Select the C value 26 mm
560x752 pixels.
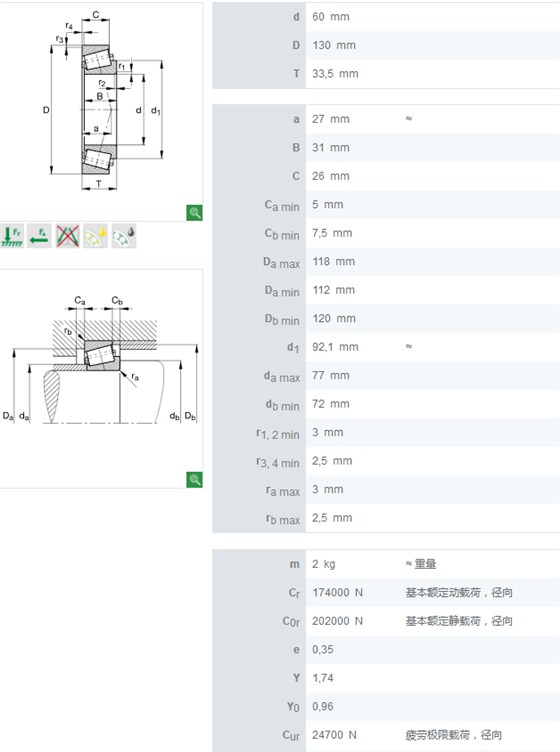coord(331,176)
